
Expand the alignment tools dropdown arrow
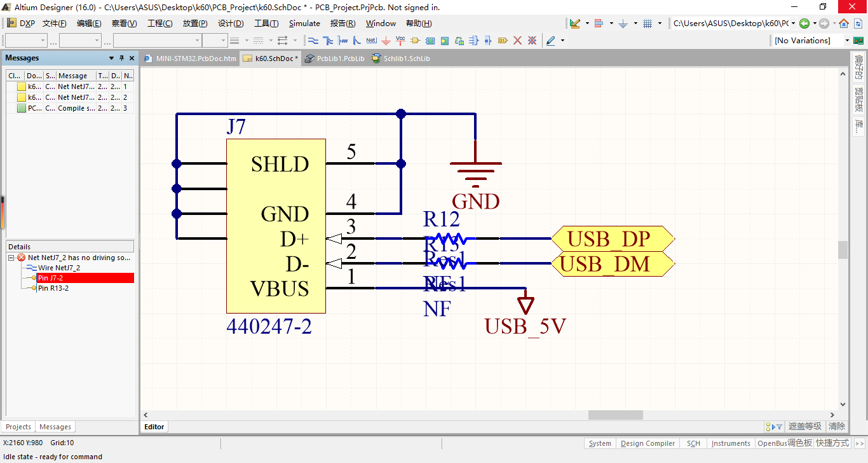[x=611, y=24]
